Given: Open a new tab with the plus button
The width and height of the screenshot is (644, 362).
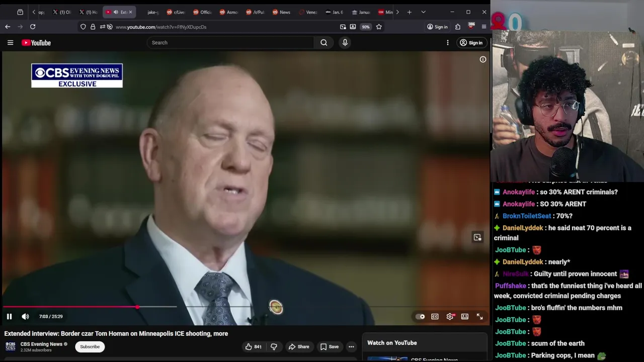Looking at the screenshot, I should (410, 12).
